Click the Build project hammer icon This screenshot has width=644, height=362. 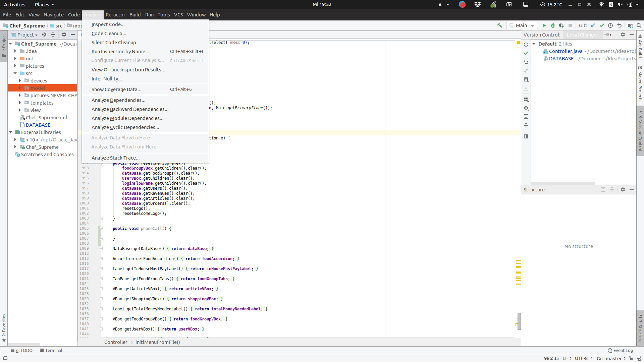pyautogui.click(x=499, y=25)
